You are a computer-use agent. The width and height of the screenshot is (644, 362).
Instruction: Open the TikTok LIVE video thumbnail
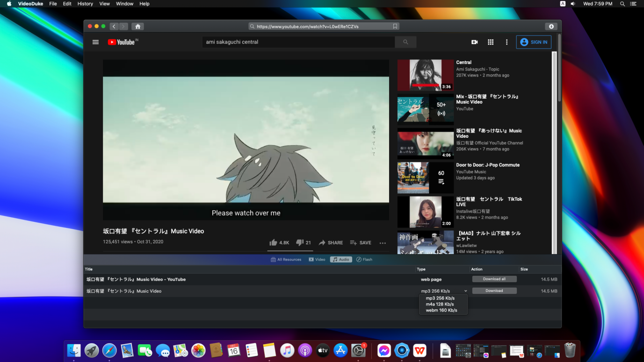425,212
